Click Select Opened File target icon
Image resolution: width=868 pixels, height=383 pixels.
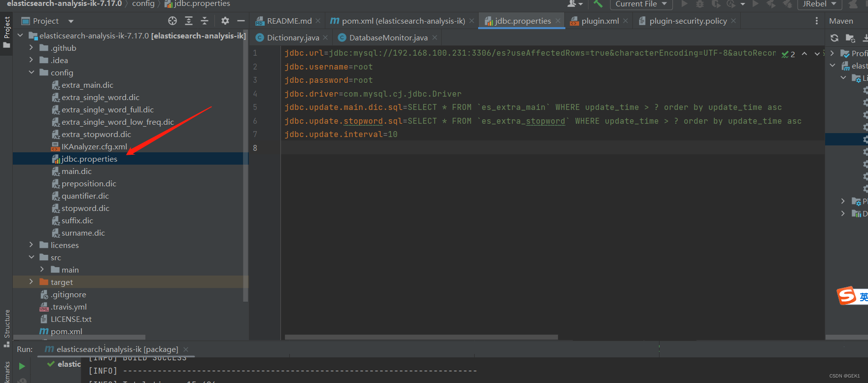pyautogui.click(x=173, y=21)
